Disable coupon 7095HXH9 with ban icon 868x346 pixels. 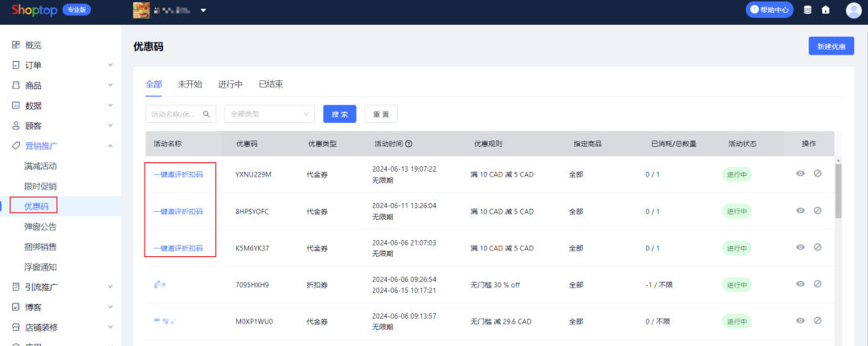817,283
